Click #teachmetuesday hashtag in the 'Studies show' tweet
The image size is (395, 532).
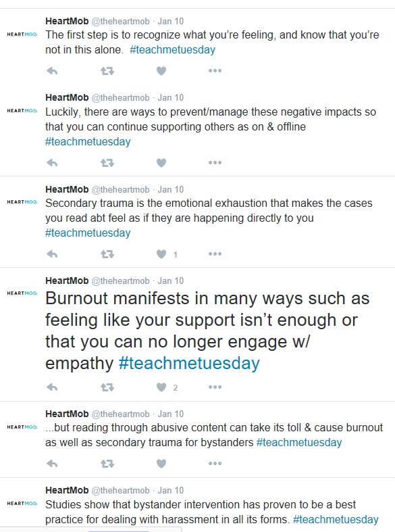coord(336,519)
